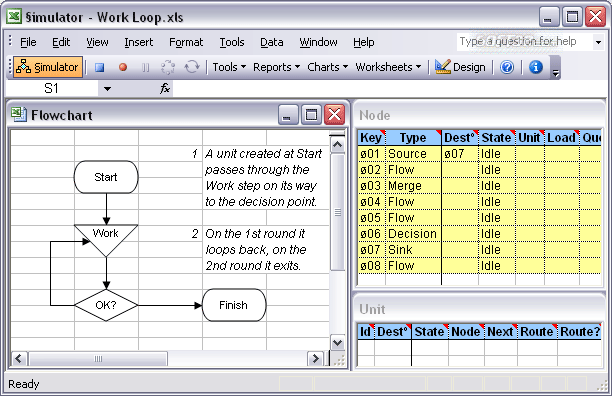The height and width of the screenshot is (396, 612).
Task: Click the refresh arrows icon
Action: [x=192, y=67]
